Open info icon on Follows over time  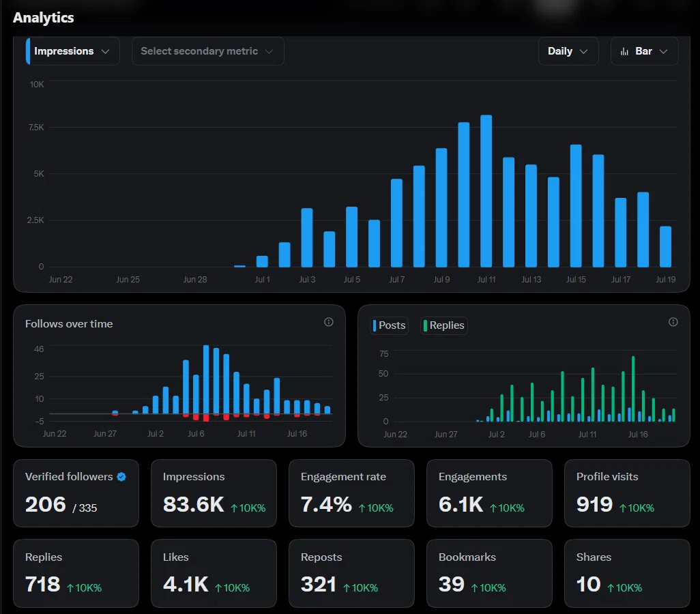tap(329, 322)
